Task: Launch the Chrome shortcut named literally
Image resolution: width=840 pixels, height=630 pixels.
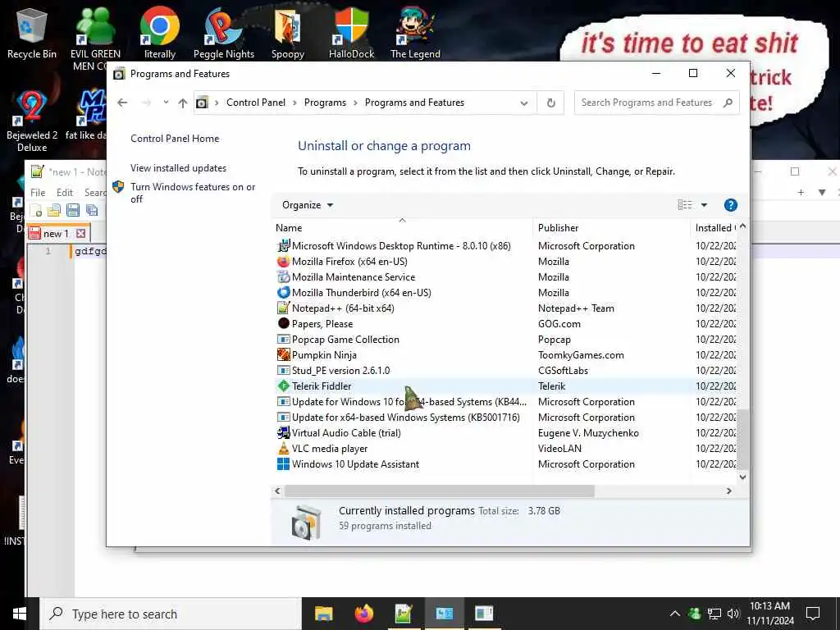Action: coord(160,33)
